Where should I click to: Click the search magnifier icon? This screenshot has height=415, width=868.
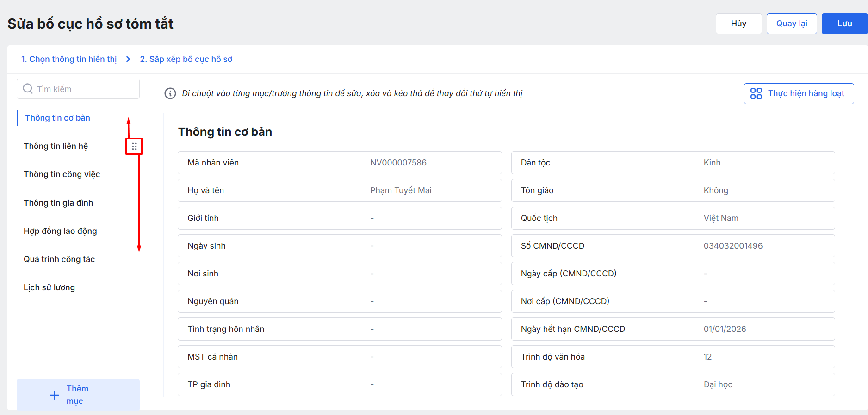tap(28, 89)
